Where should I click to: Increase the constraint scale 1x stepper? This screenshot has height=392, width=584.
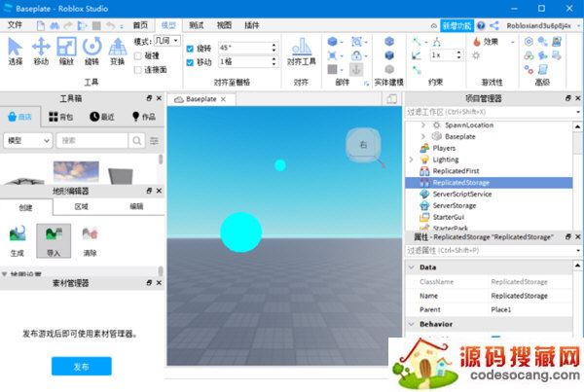click(x=458, y=53)
